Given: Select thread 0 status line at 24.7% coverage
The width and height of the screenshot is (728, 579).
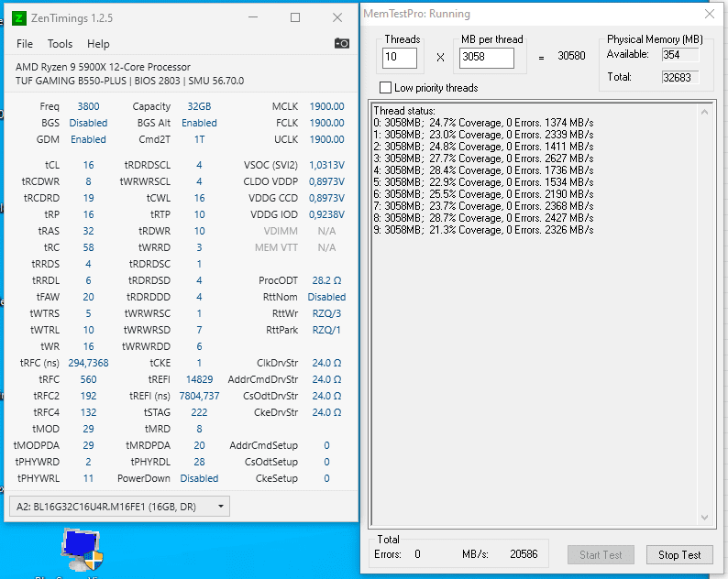Looking at the screenshot, I should click(x=483, y=123).
